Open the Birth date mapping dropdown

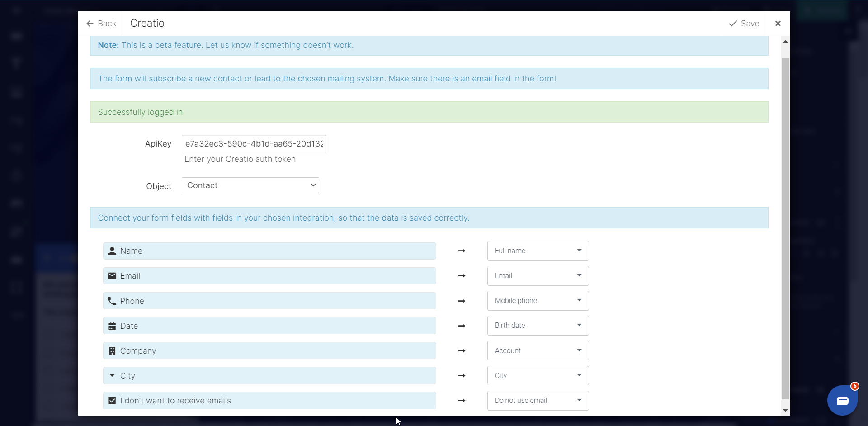point(538,326)
